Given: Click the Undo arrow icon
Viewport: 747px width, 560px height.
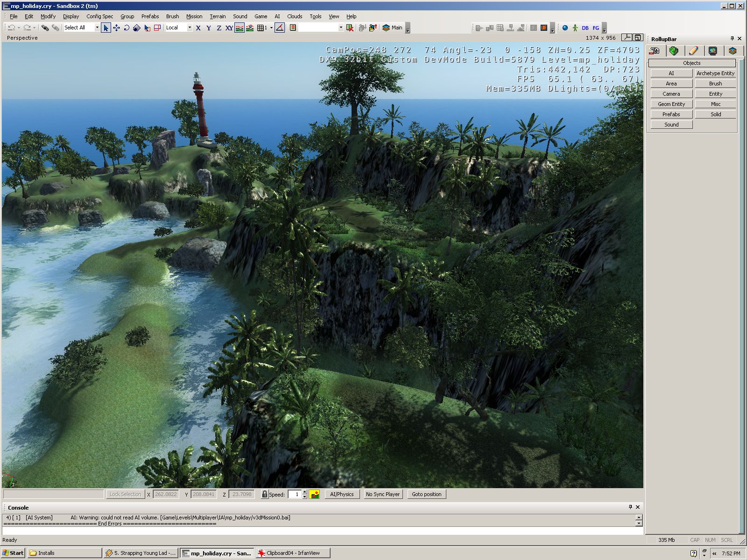Looking at the screenshot, I should [11, 28].
